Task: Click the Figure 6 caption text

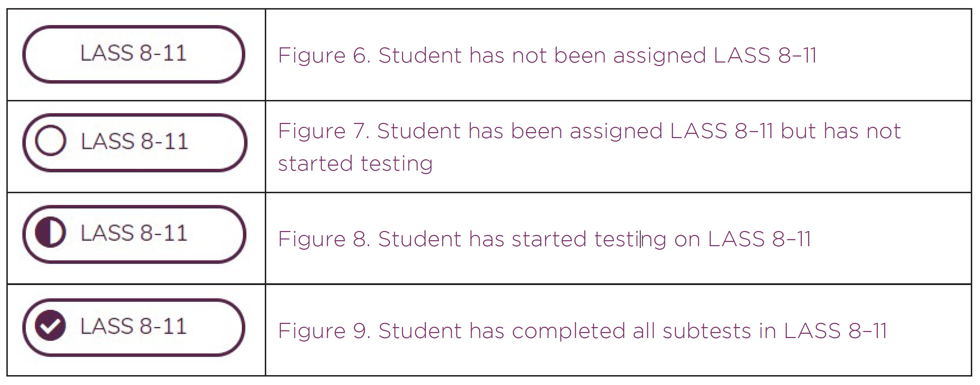Action: (x=547, y=55)
